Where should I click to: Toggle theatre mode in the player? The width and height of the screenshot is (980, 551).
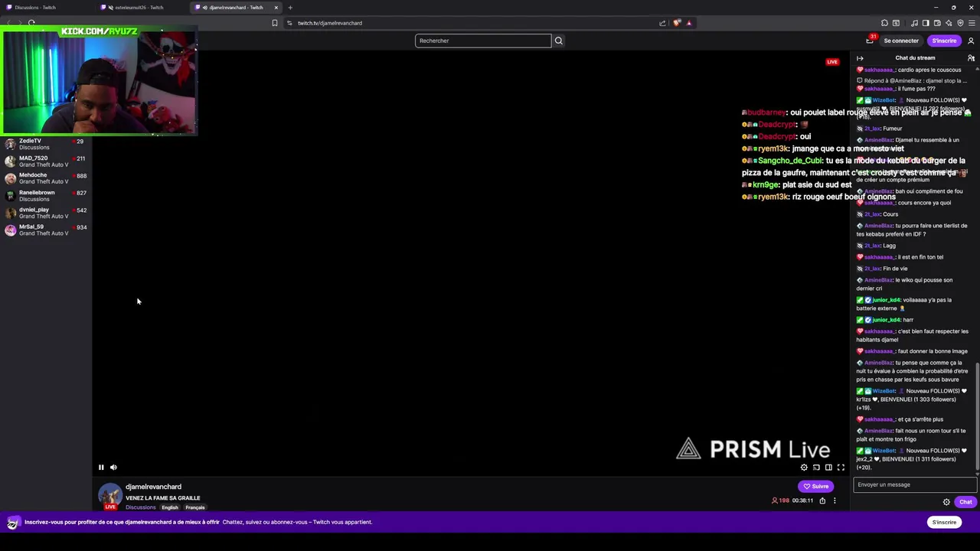point(828,467)
